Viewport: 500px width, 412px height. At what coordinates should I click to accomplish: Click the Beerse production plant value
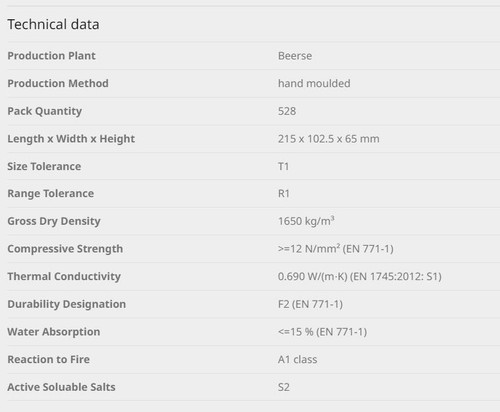click(x=295, y=56)
